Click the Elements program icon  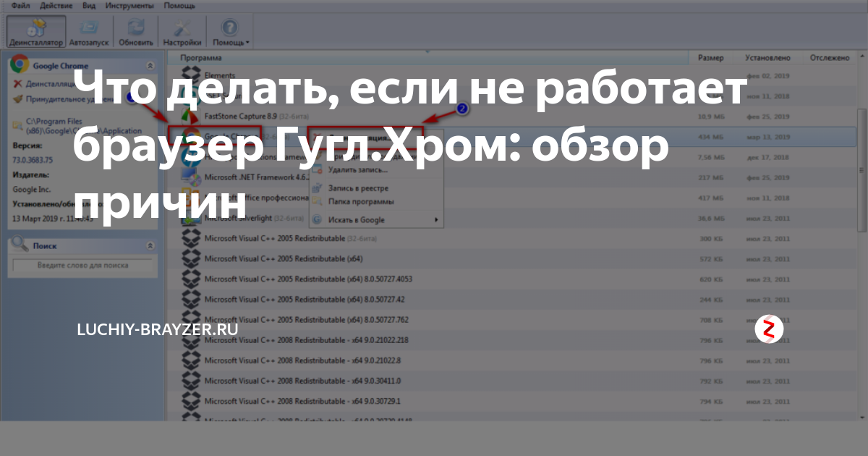coord(190,75)
